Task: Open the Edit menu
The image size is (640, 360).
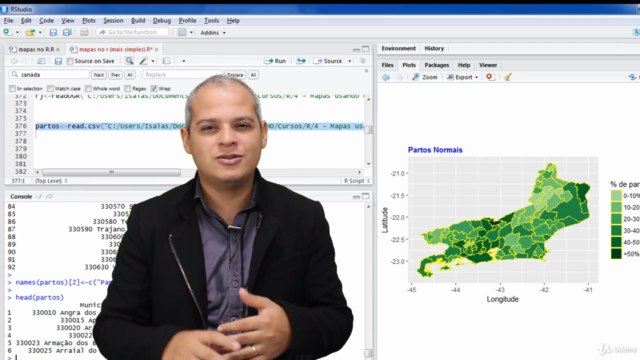Action: (x=26, y=20)
